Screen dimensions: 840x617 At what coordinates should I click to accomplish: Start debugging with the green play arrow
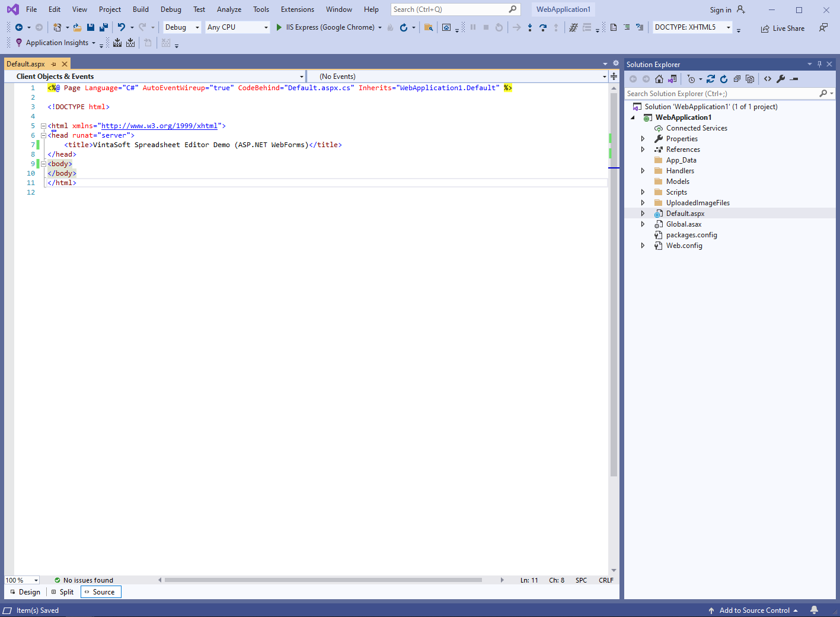279,27
